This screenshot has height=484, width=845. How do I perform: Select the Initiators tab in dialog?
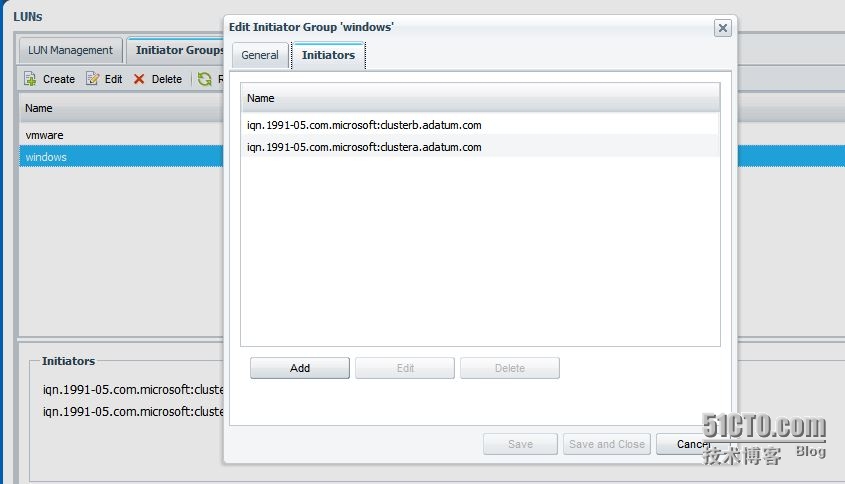pos(328,55)
